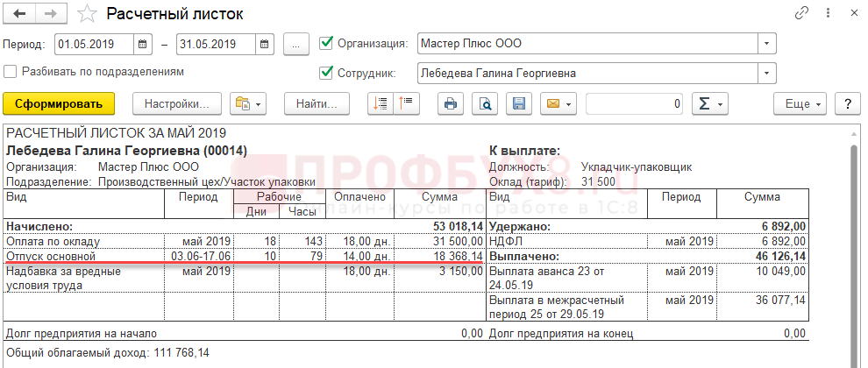Click interpay amount 36 077,14 cell

pyautogui.click(x=763, y=307)
